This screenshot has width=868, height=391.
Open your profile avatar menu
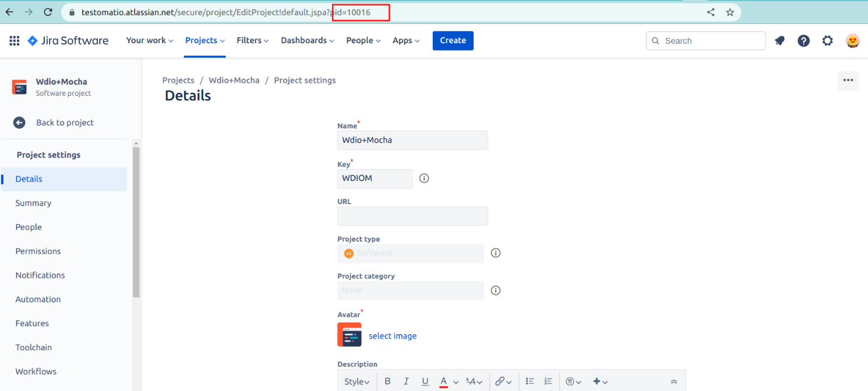(853, 40)
